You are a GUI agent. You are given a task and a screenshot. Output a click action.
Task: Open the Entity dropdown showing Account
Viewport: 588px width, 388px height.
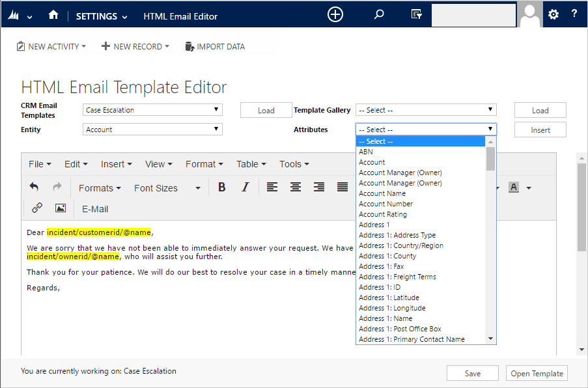pyautogui.click(x=152, y=129)
